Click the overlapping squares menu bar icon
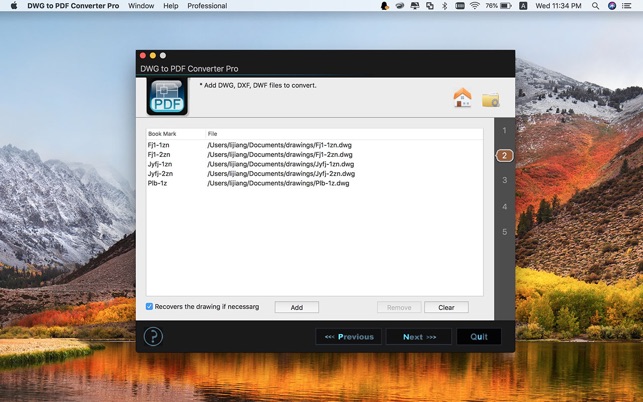643x402 pixels. [430, 6]
